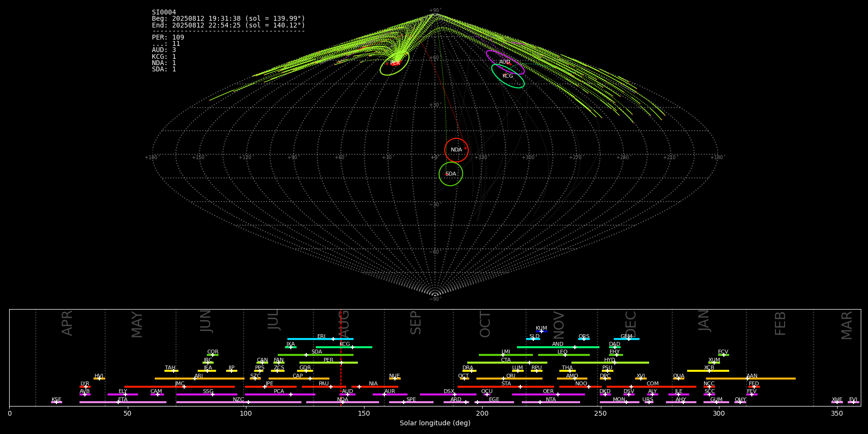Click the XCB shower bar in timeline
The width and height of the screenshot is (868, 434).
click(x=708, y=370)
